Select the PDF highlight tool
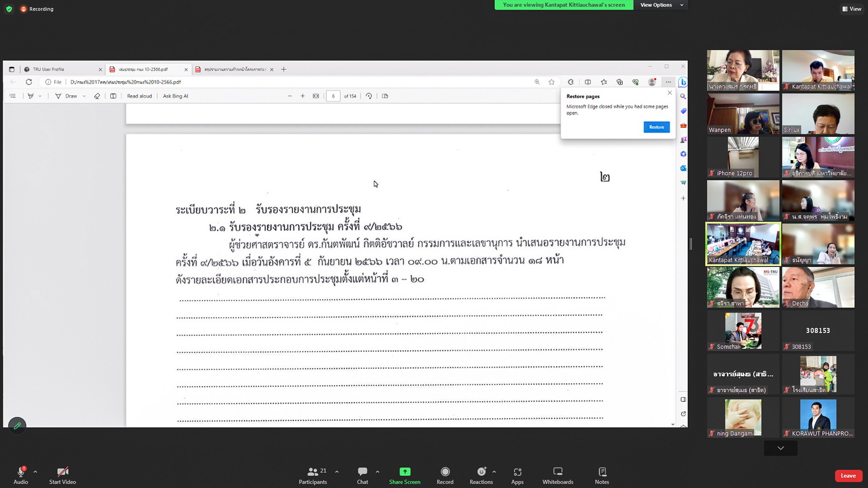868x488 pixels. pyautogui.click(x=31, y=96)
